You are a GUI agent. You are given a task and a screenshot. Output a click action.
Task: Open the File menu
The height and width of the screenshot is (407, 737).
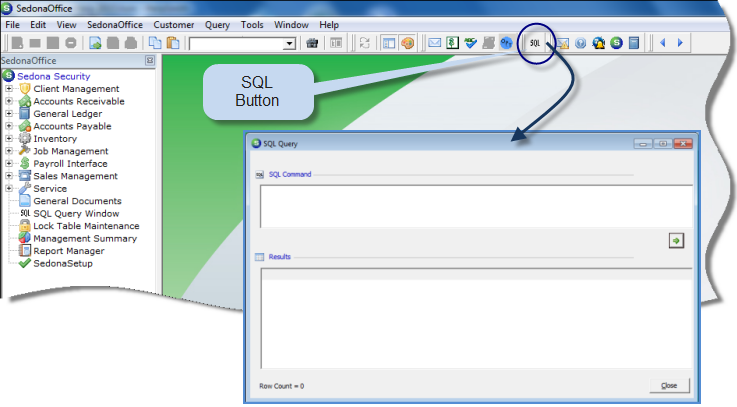click(12, 25)
